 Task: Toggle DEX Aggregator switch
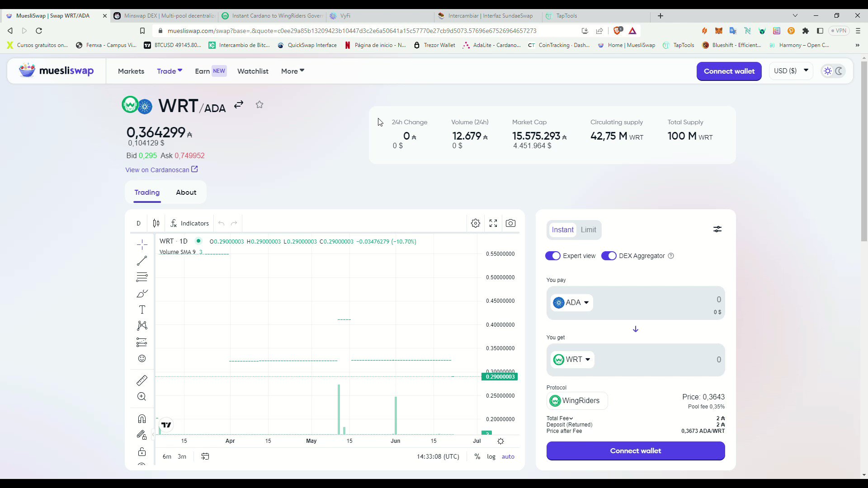click(609, 256)
